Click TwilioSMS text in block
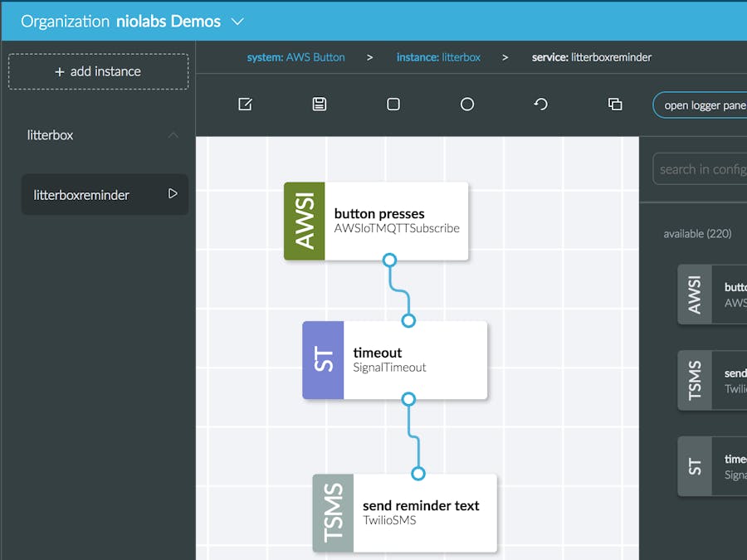747x560 pixels. (390, 520)
